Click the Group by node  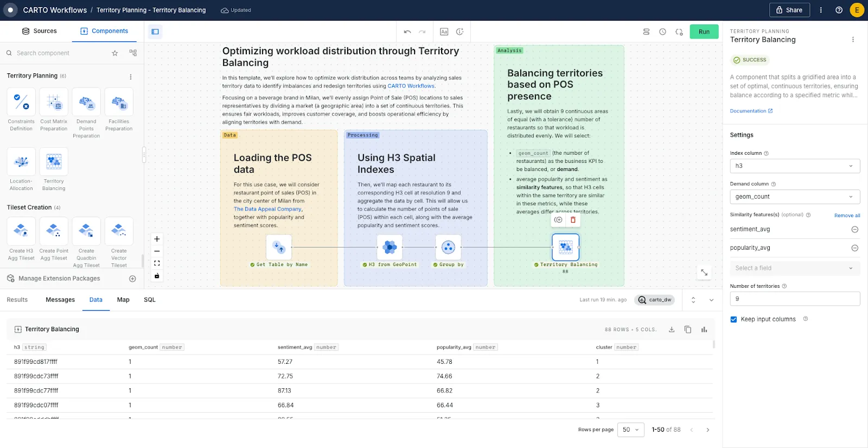coord(448,248)
